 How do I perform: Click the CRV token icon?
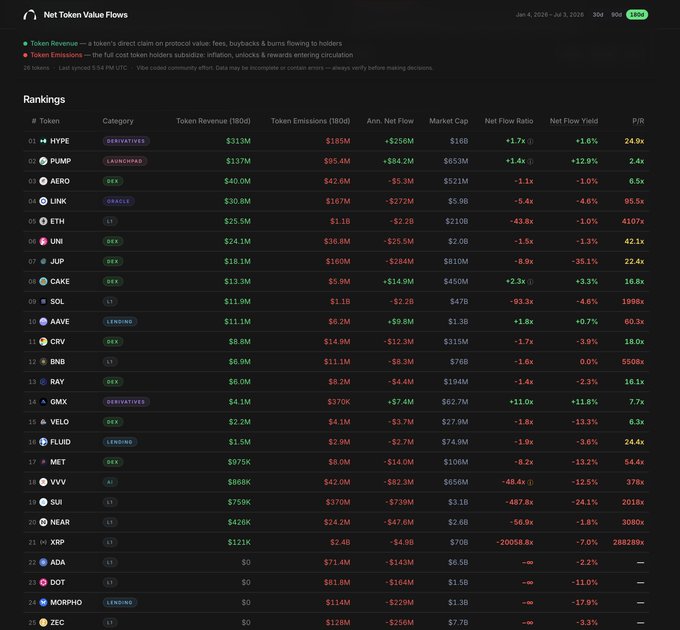click(43, 342)
